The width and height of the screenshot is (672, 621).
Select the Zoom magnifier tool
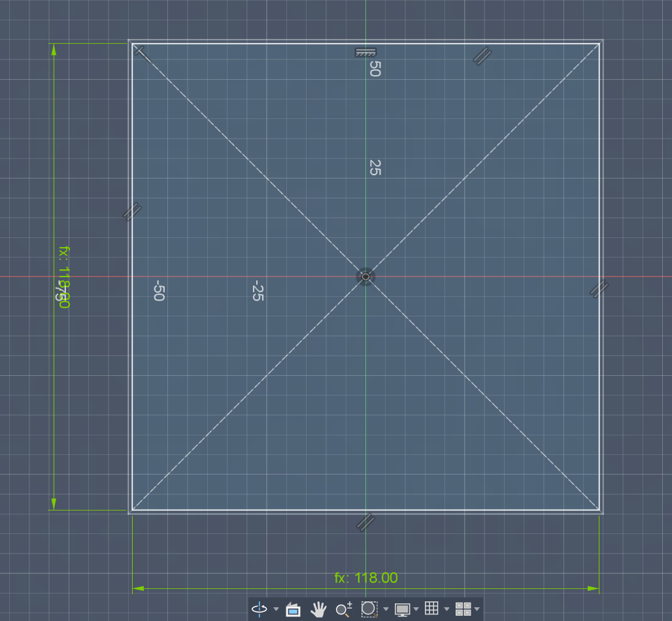344,609
